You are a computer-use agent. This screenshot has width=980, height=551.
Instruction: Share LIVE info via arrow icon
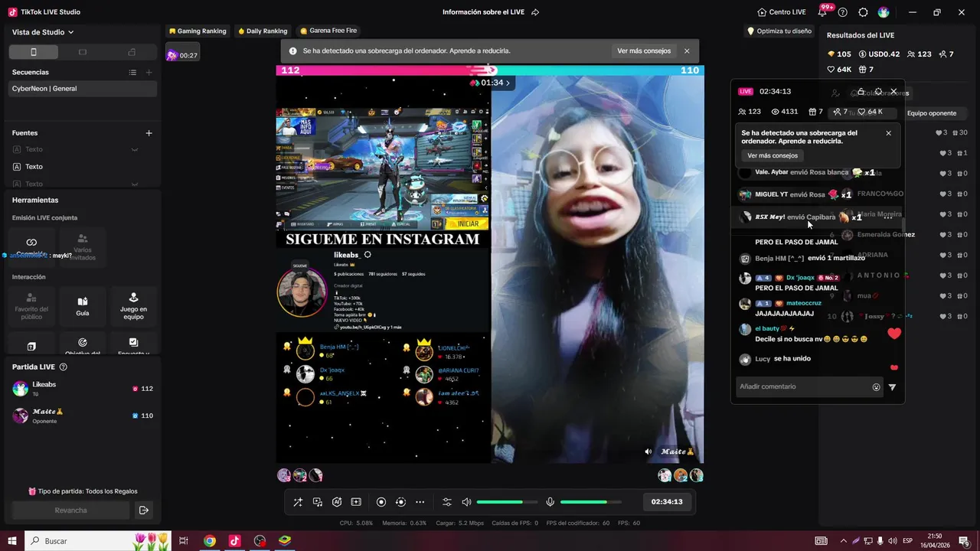(535, 12)
